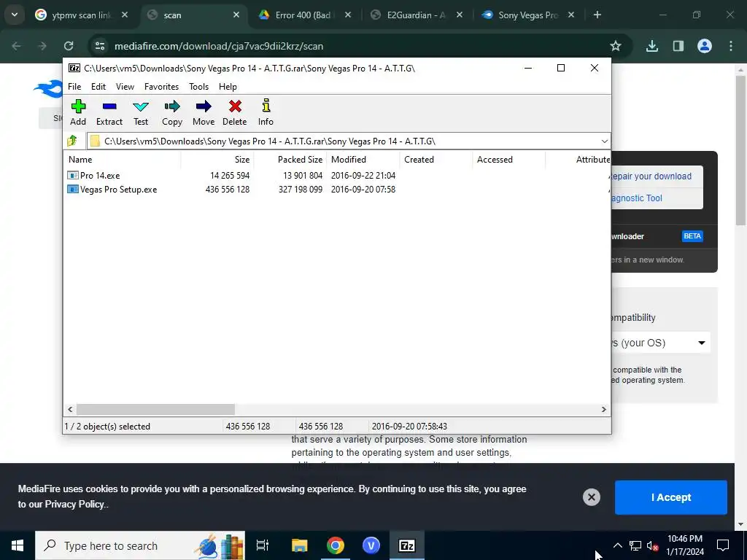The width and height of the screenshot is (747, 560).
Task: Click the Extract toolbar icon
Action: click(x=109, y=112)
